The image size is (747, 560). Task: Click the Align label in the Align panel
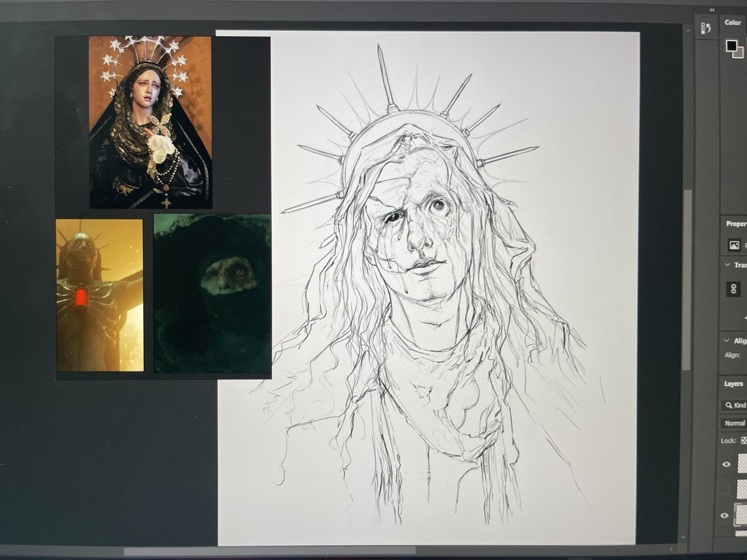click(x=733, y=353)
